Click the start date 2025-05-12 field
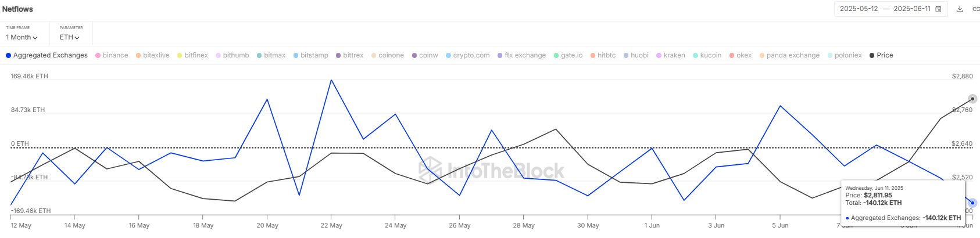 [x=859, y=9]
